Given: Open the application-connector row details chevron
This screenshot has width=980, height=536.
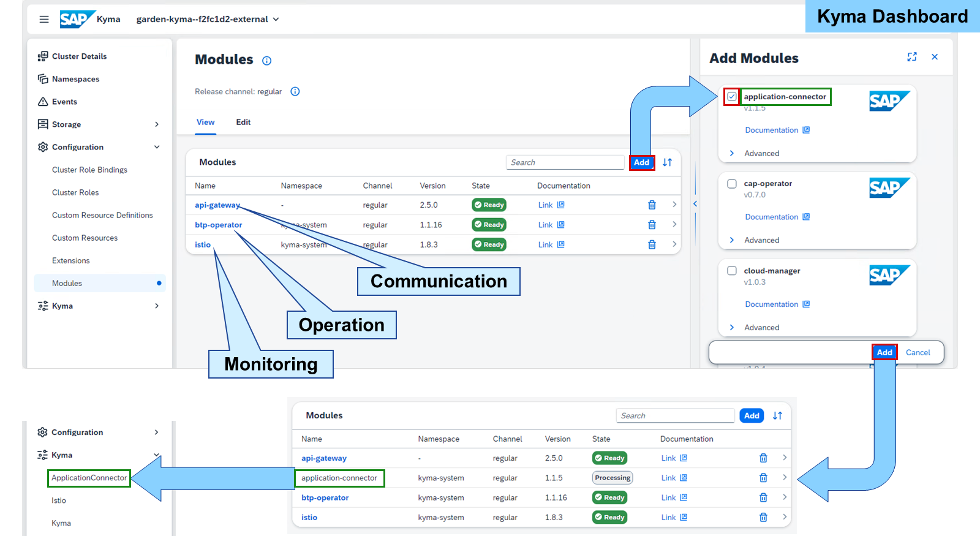Looking at the screenshot, I should (x=785, y=477).
